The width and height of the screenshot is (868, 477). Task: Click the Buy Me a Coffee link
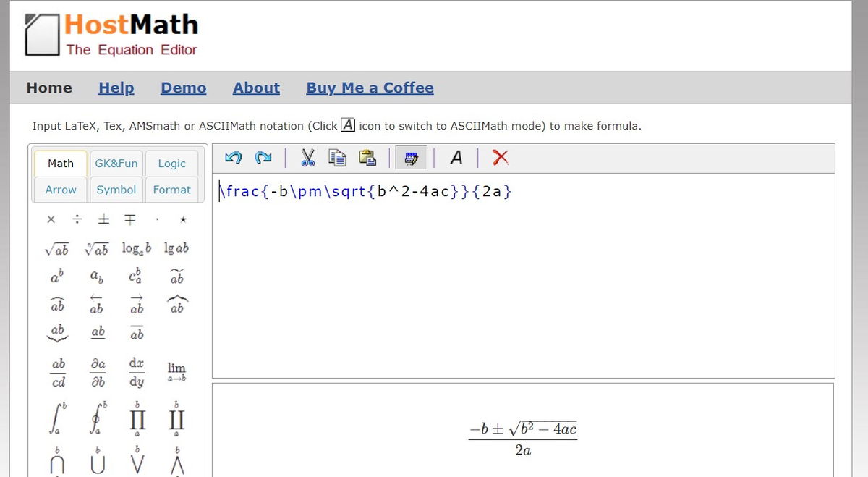coord(370,88)
